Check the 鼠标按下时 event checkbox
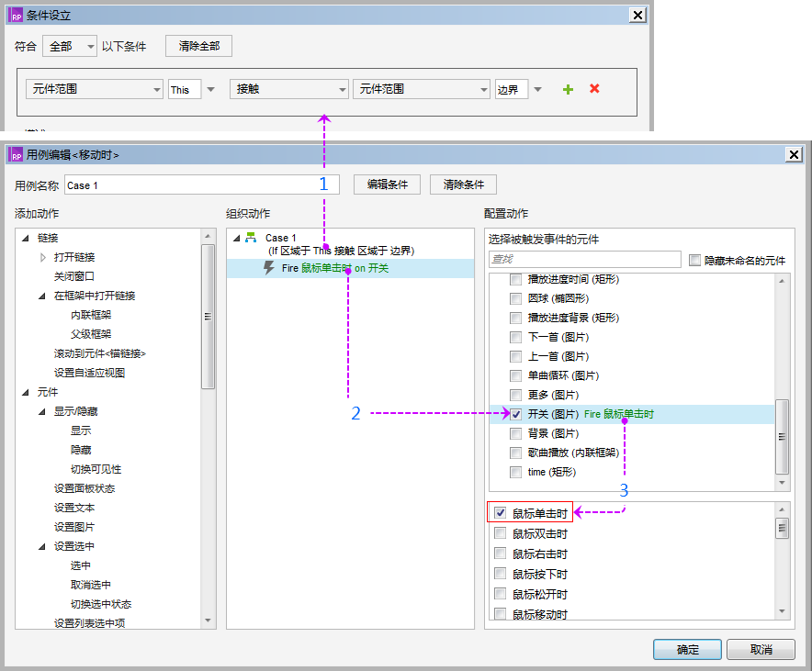The height and width of the screenshot is (671, 812). tap(501, 573)
